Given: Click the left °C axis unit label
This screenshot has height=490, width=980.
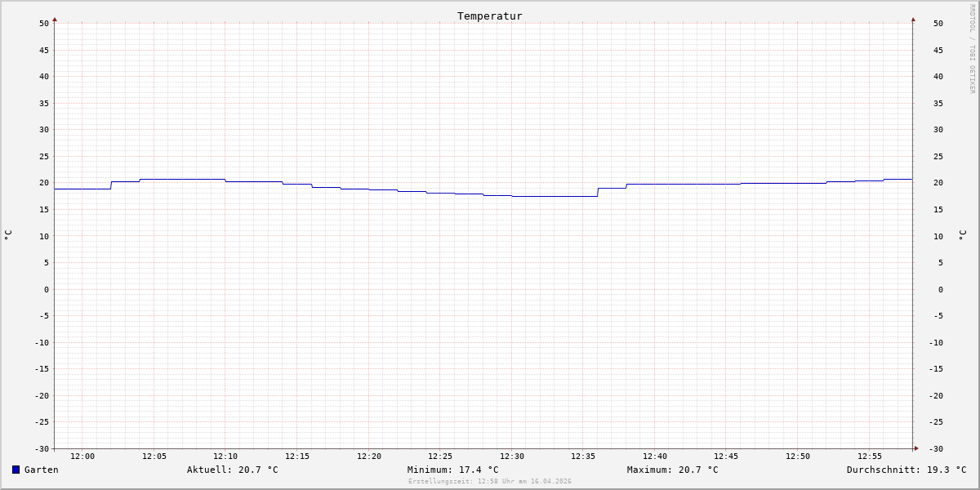Looking at the screenshot, I should (x=8, y=235).
